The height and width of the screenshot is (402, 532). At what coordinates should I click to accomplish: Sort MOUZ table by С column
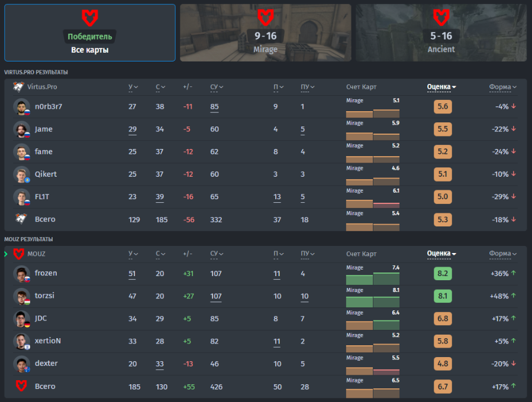point(160,254)
